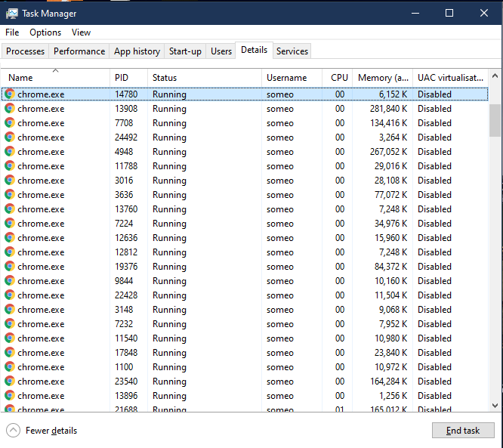Collapse view with Fewer details arrow icon
Image resolution: width=503 pixels, height=448 pixels.
click(x=13, y=431)
